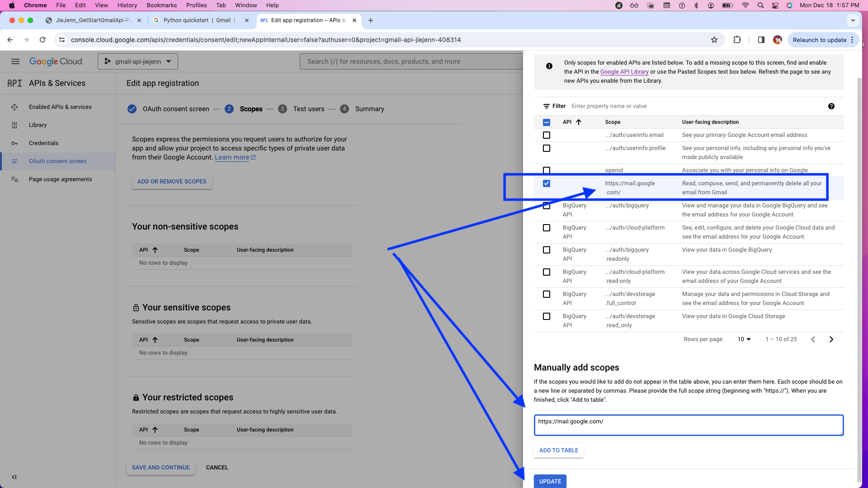
Task: Click the Page usage agreements icon
Action: pos(14,179)
